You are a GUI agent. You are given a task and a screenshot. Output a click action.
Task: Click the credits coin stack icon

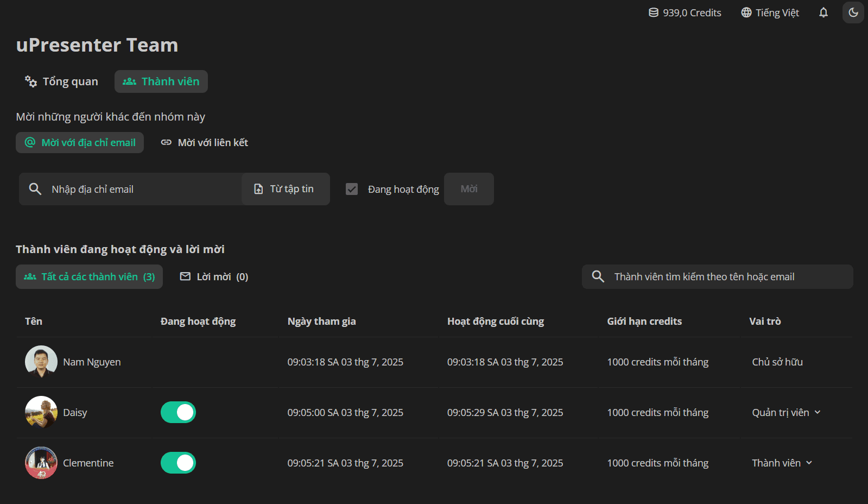pos(654,12)
